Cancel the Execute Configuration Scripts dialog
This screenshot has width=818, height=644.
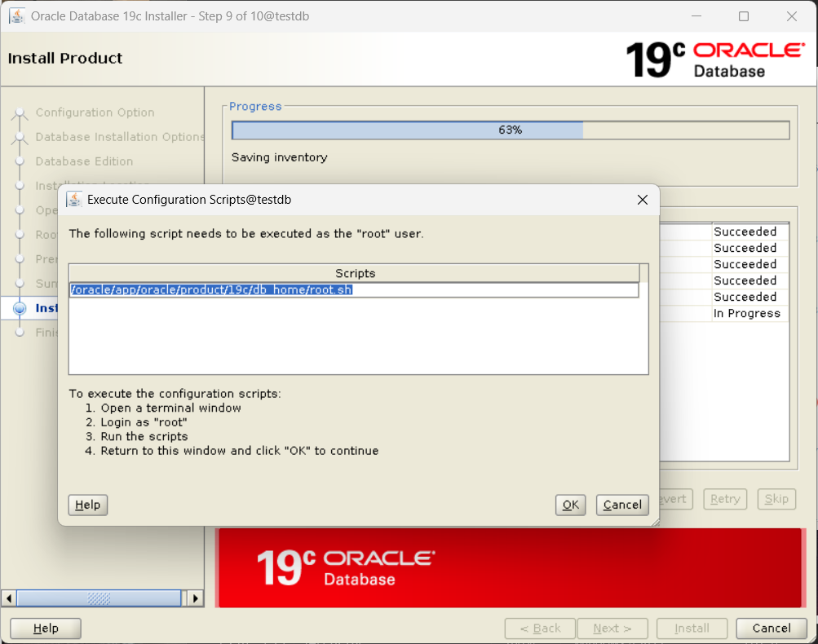coord(622,505)
